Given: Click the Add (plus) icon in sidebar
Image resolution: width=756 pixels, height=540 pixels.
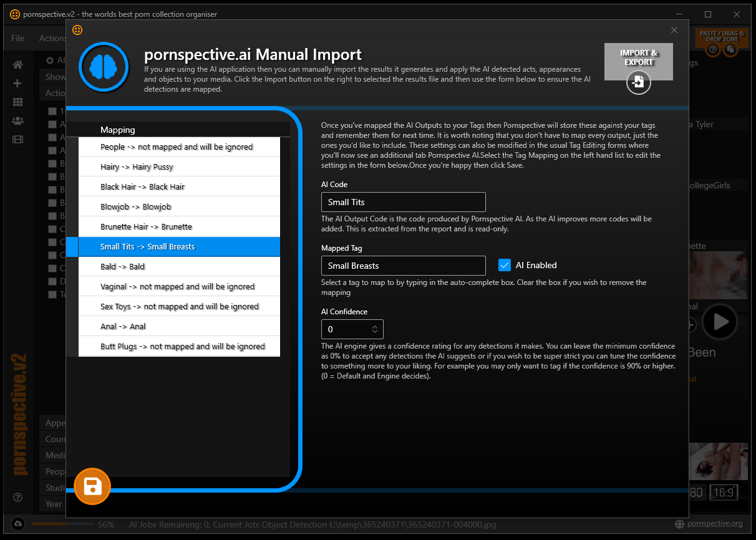Looking at the screenshot, I should tap(17, 82).
